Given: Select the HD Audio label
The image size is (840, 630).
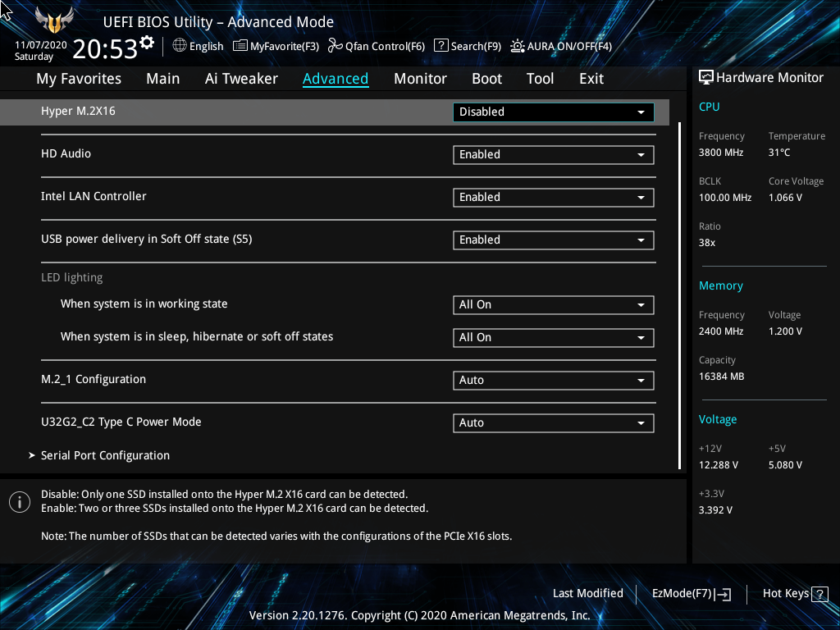Looking at the screenshot, I should [66, 153].
